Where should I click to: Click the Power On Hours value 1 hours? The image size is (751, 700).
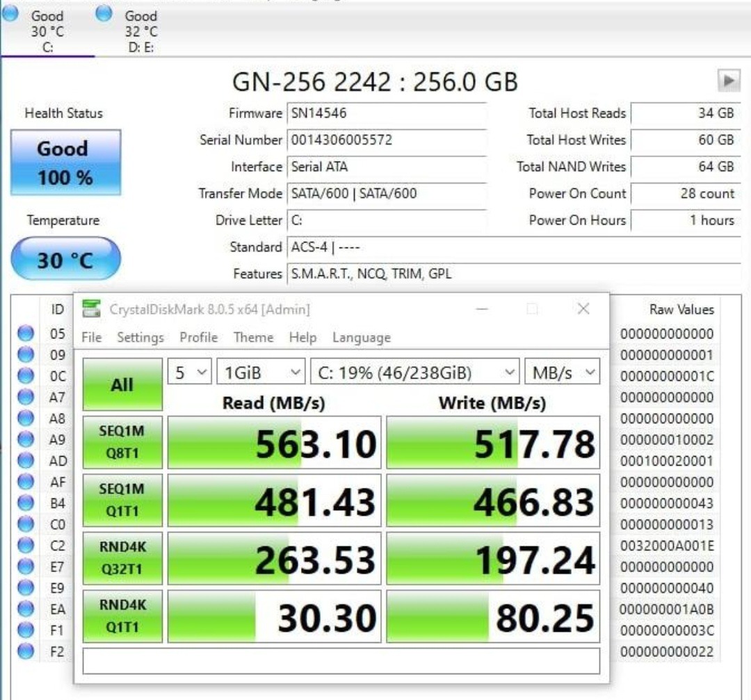(x=686, y=221)
